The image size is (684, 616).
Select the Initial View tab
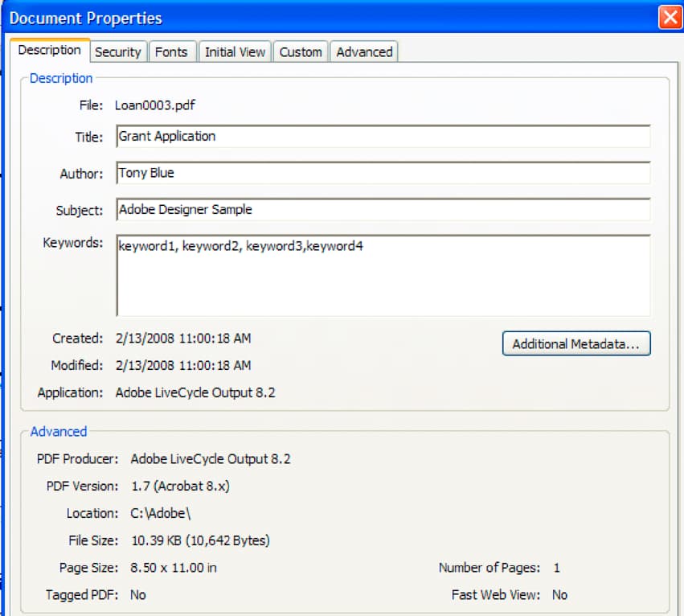point(234,51)
